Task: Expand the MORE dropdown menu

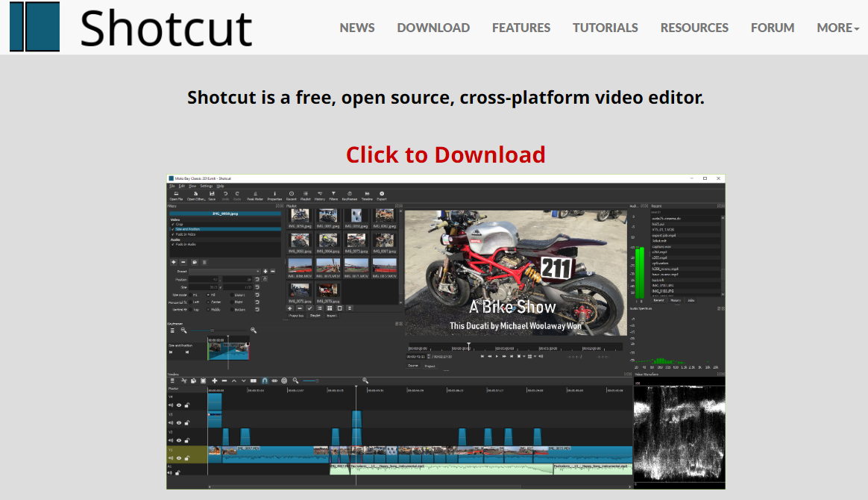Action: tap(837, 28)
